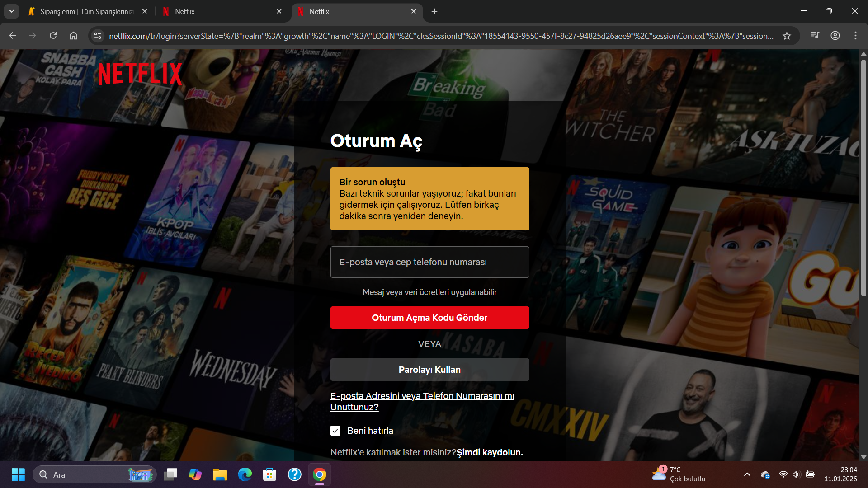Screen dimensions: 868x488
Task: Check the battery status icon
Action: tap(811, 474)
